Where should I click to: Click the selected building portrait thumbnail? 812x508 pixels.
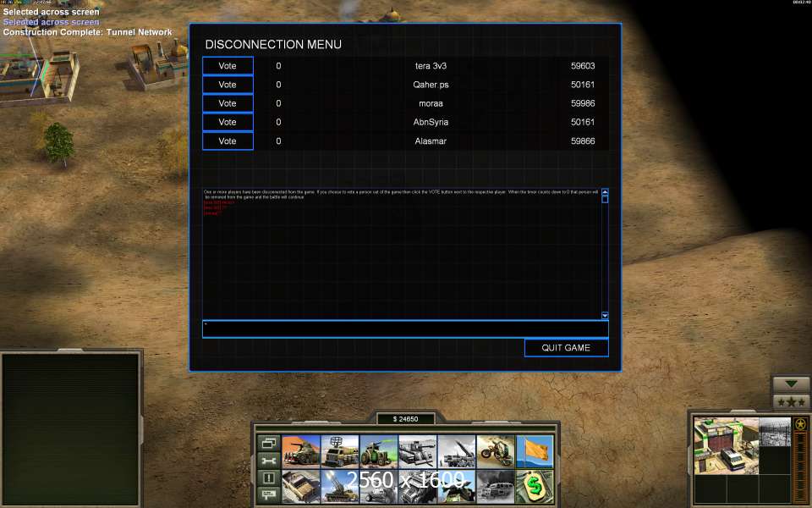click(726, 445)
